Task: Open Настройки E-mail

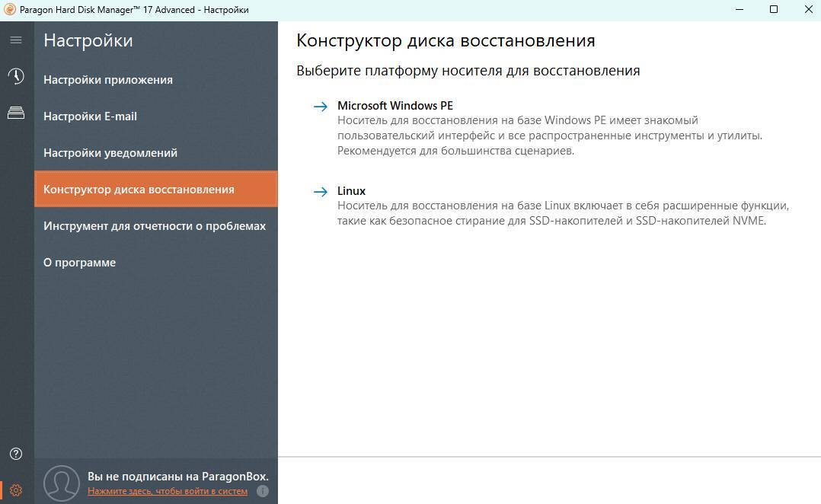Action: click(156, 116)
